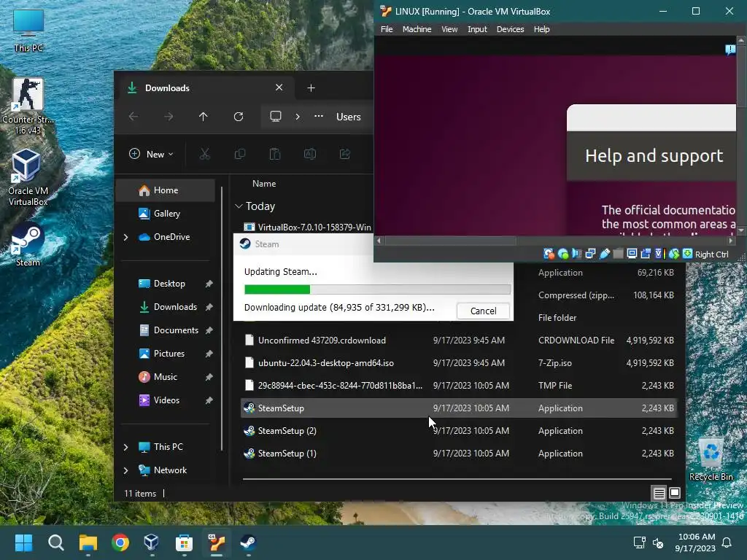Refresh the Downloads folder view
This screenshot has width=747, height=560.
coord(239,117)
